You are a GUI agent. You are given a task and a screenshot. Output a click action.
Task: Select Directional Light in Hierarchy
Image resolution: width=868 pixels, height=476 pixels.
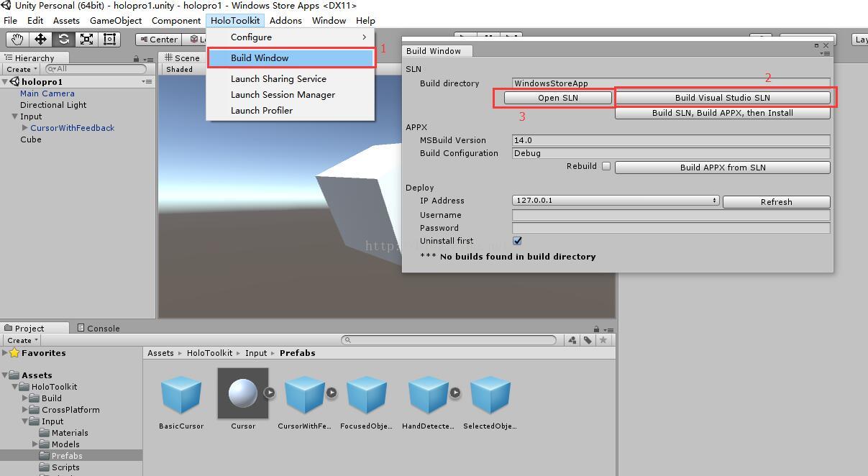click(53, 105)
